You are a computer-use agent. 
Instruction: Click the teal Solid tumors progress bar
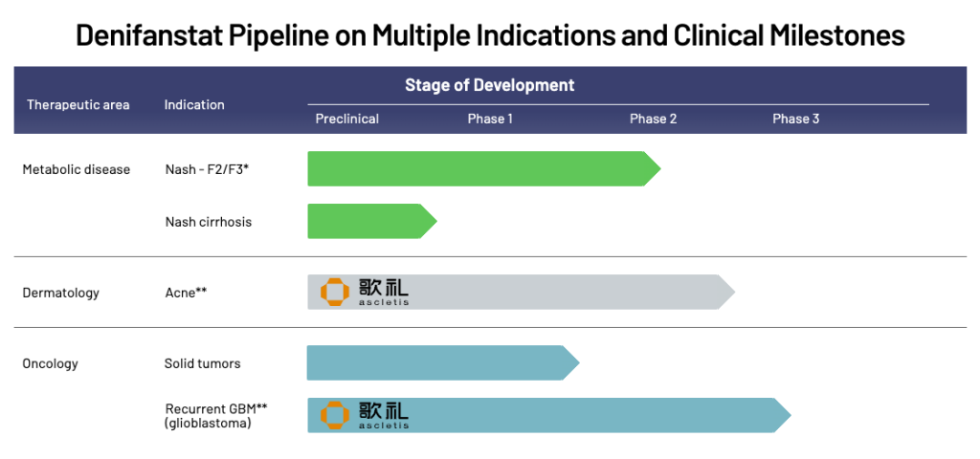(440, 363)
